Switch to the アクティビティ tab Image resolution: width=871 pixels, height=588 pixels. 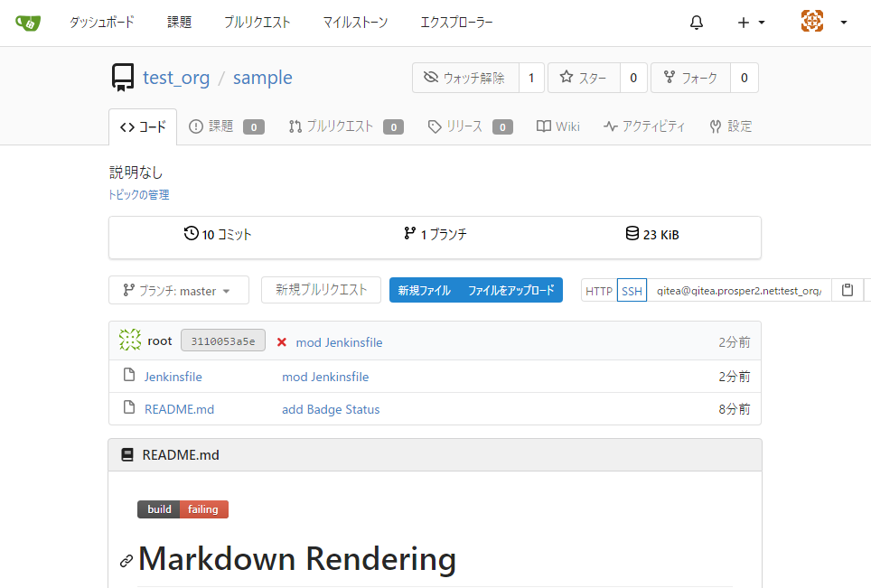point(644,126)
